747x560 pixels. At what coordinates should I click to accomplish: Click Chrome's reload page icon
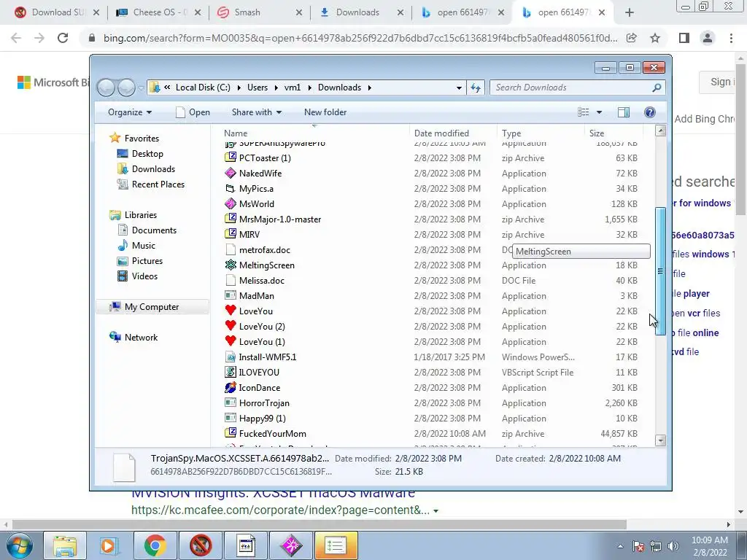pos(63,38)
